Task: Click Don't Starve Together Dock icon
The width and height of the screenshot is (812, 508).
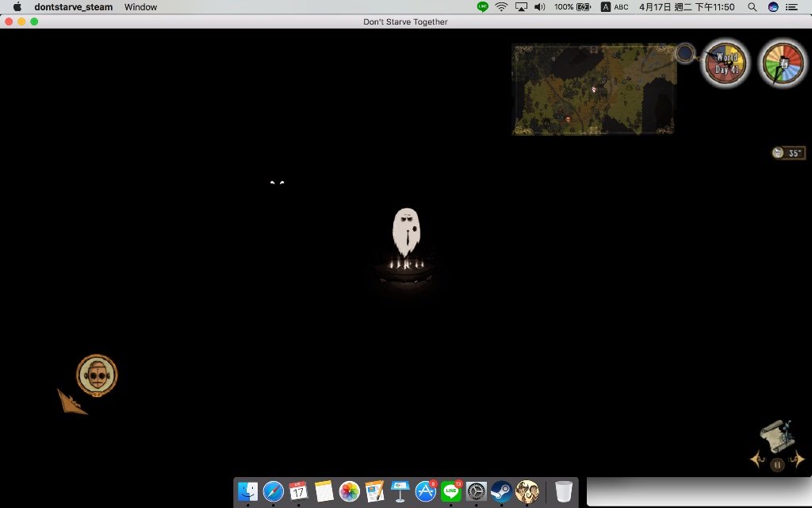Action: pos(527,491)
